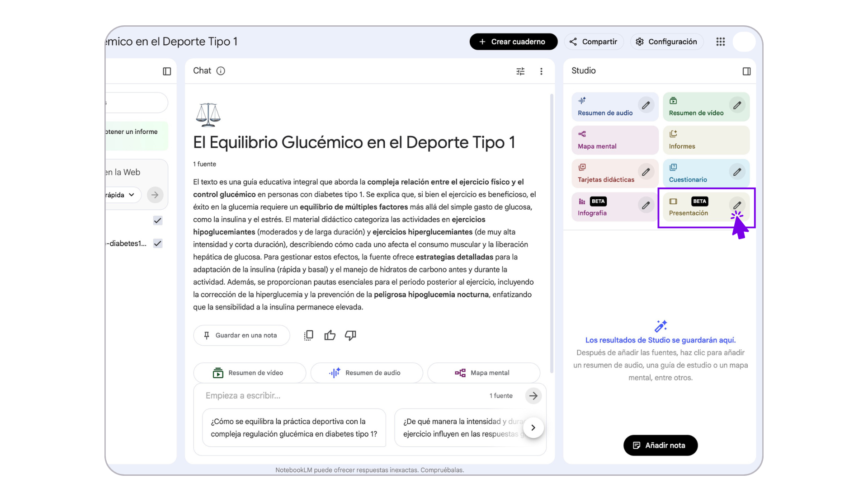Screen dimensions: 868x488
Task: Open chat settings sliders icon
Action: [x=520, y=71]
